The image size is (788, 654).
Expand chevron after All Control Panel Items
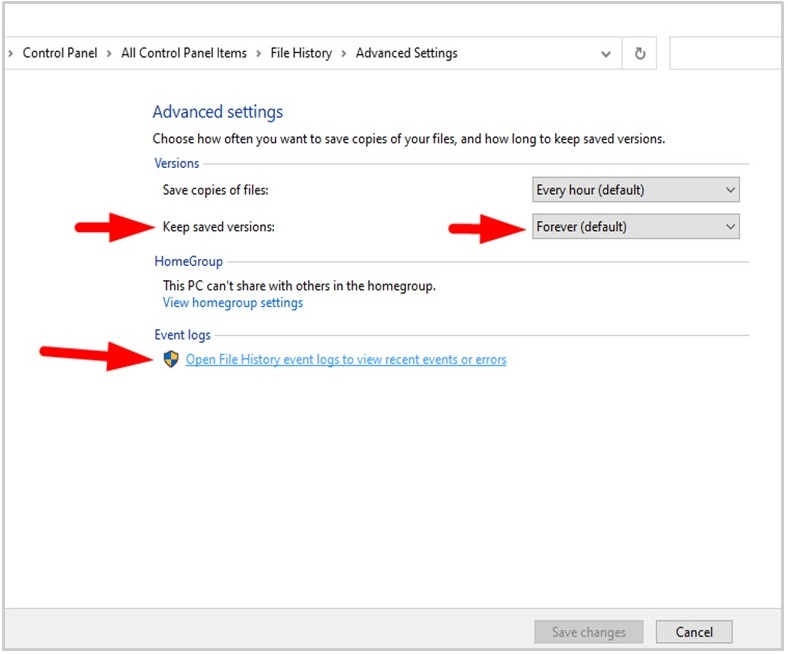coord(258,54)
